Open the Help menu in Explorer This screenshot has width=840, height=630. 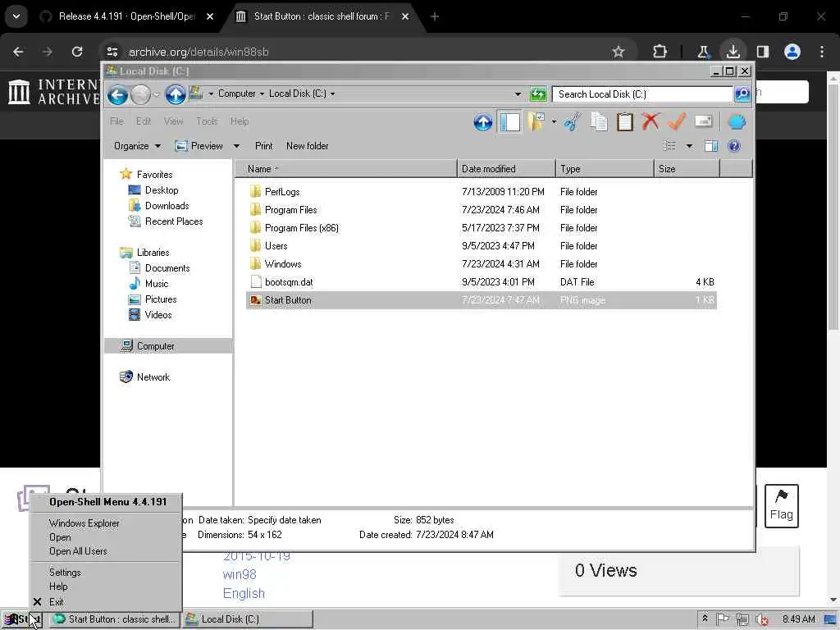(240, 121)
